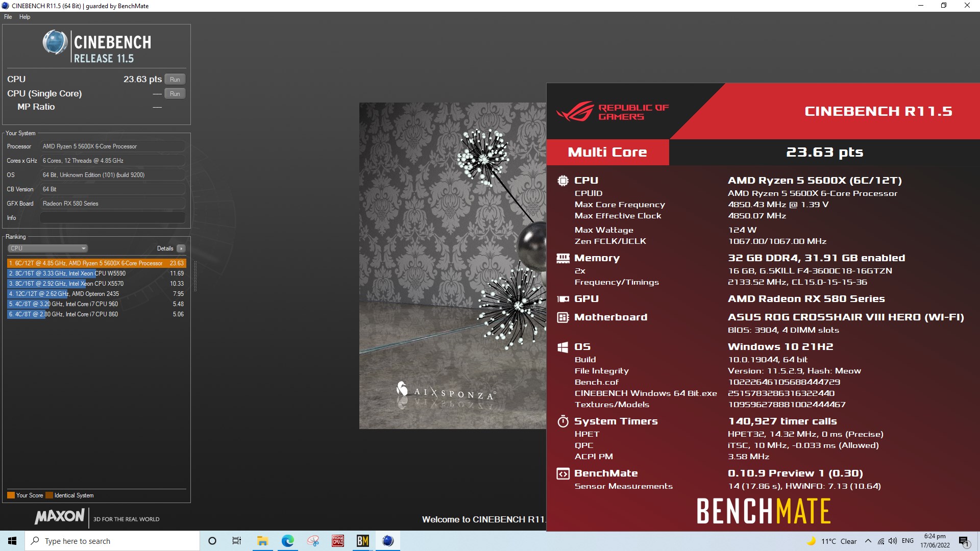Click the Max Wattage 124 W value
The width and height of the screenshot is (980, 551).
[x=742, y=230]
